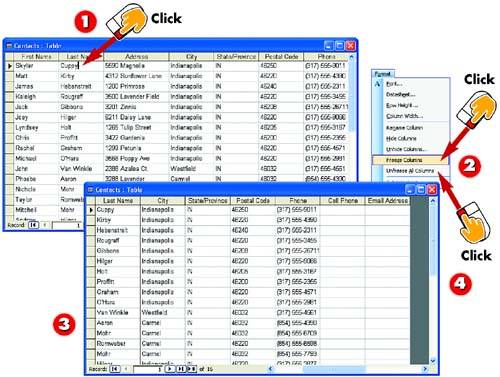The image size is (500, 377).
Task: Click '3600 Lavender Field' address cell
Action: 136,97
